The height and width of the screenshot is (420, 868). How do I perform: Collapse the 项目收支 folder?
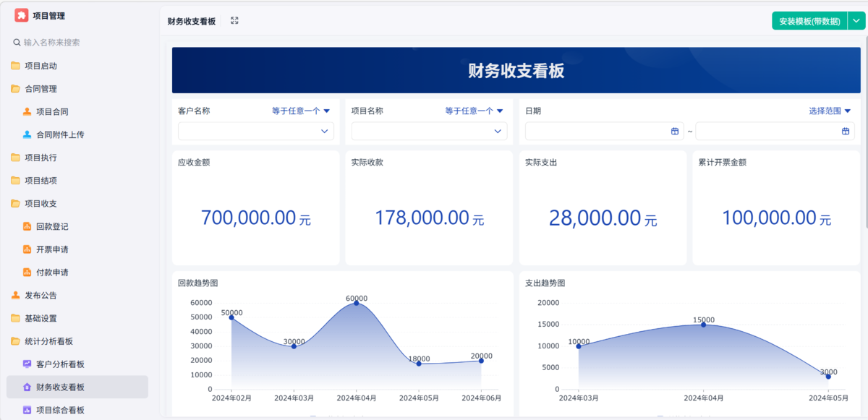(x=41, y=203)
